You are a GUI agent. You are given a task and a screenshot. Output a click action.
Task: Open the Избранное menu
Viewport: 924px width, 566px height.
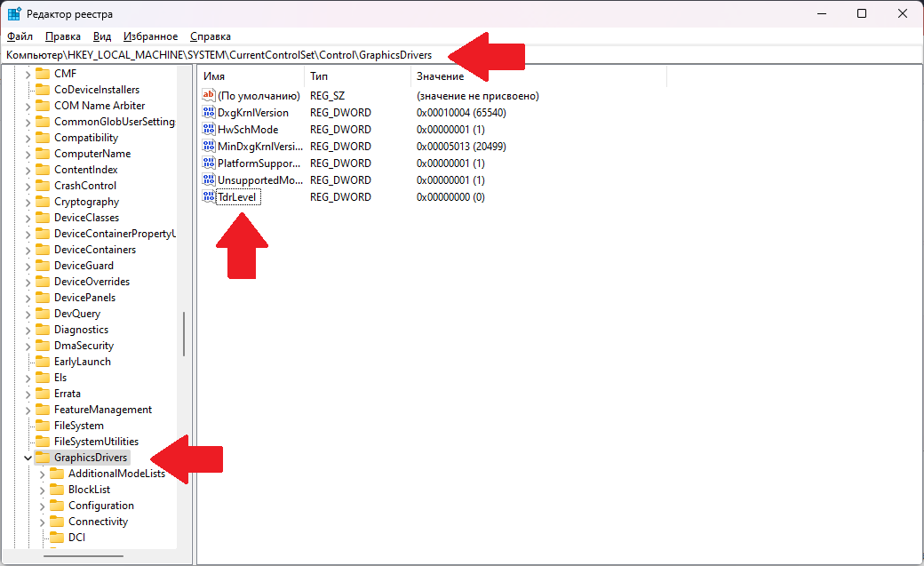click(x=151, y=36)
